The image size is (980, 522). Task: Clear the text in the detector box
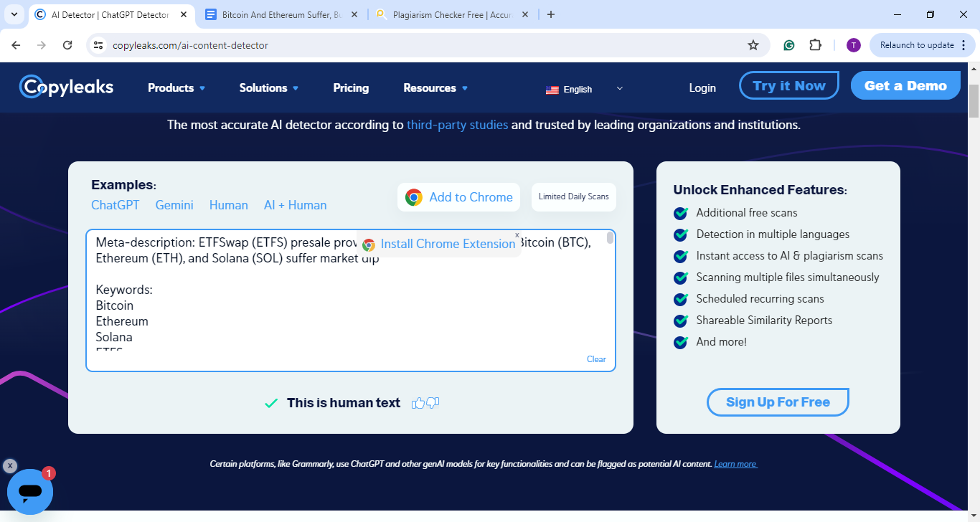pos(596,359)
